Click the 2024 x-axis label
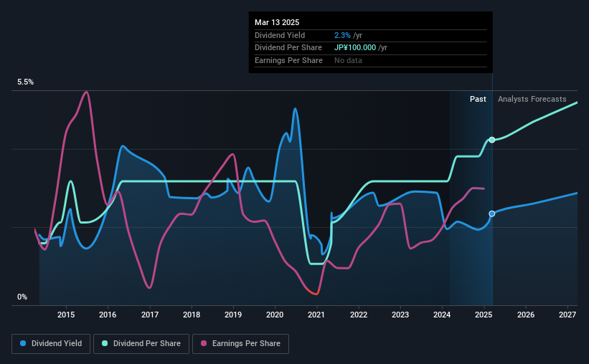 tap(442, 315)
